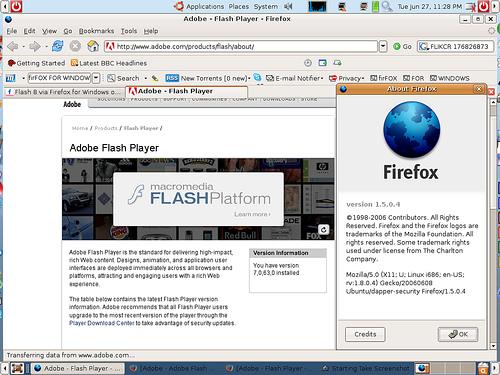Image resolution: width=500 pixels, height=375 pixels.
Task: Open the System menu in top panel
Action: pos(266,6)
